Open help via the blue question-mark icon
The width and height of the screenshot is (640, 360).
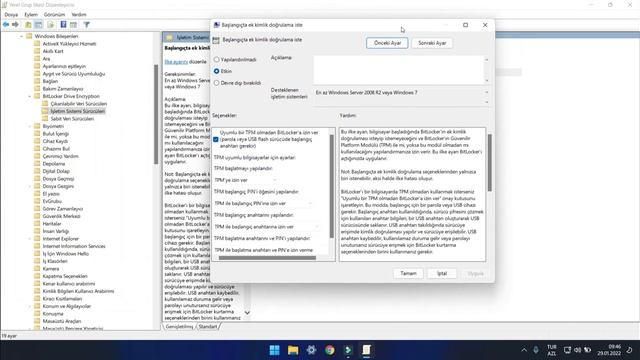pyautogui.click(x=63, y=25)
